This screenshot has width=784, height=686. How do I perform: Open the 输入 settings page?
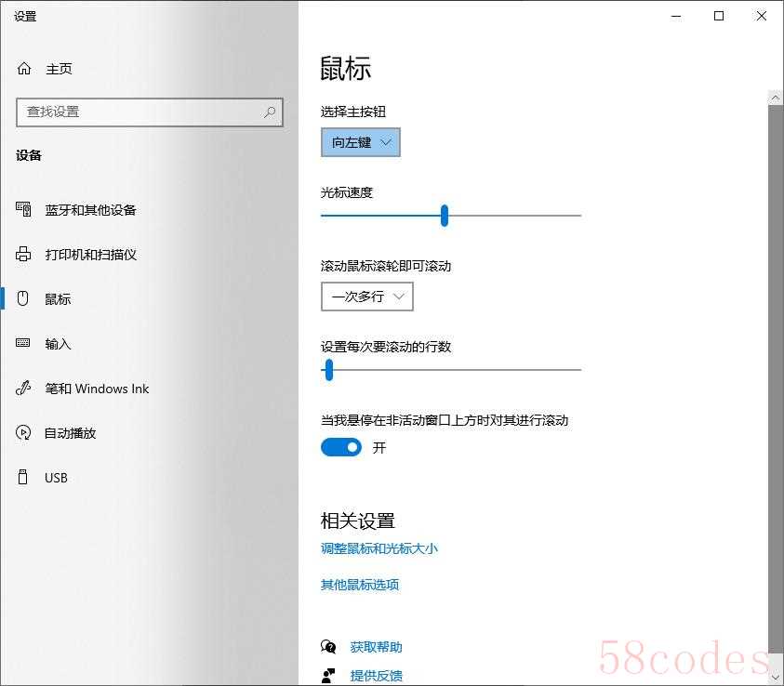coord(58,343)
